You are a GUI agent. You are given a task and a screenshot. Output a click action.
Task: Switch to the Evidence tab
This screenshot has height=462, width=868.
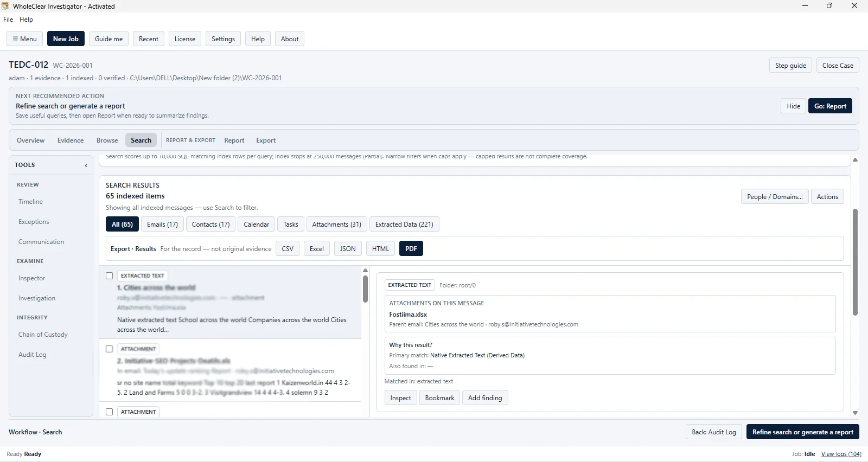(71, 140)
